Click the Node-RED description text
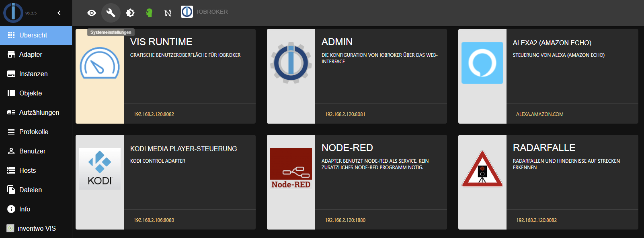The image size is (644, 238). click(375, 164)
